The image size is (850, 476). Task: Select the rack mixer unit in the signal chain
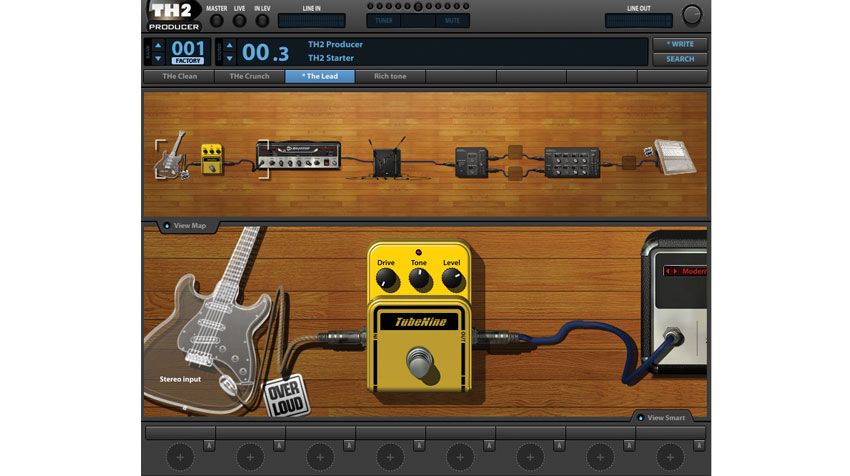(572, 162)
